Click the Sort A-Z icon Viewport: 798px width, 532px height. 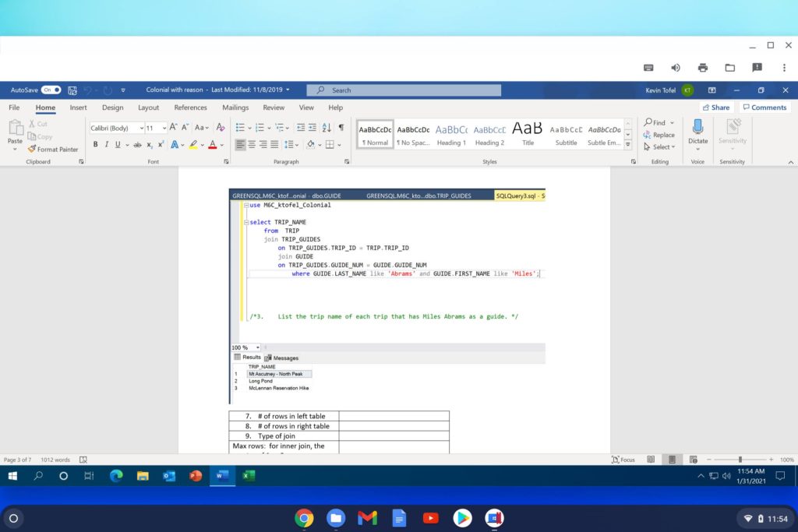pyautogui.click(x=327, y=128)
